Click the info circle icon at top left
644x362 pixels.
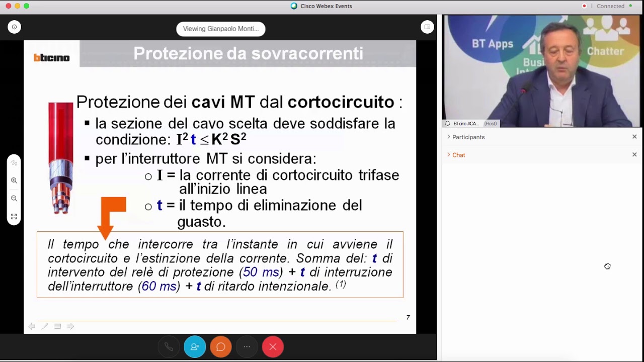14,27
